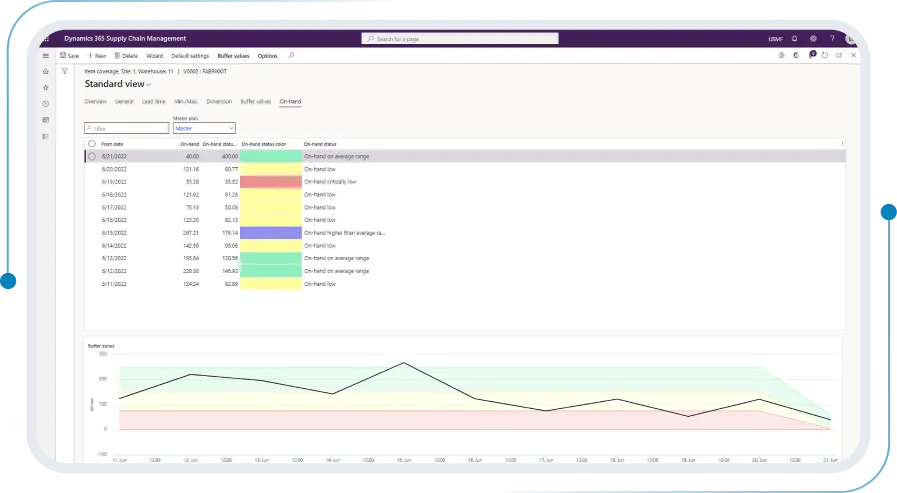Open grid options three-dot icon
The height and width of the screenshot is (493, 897).
[842, 144]
